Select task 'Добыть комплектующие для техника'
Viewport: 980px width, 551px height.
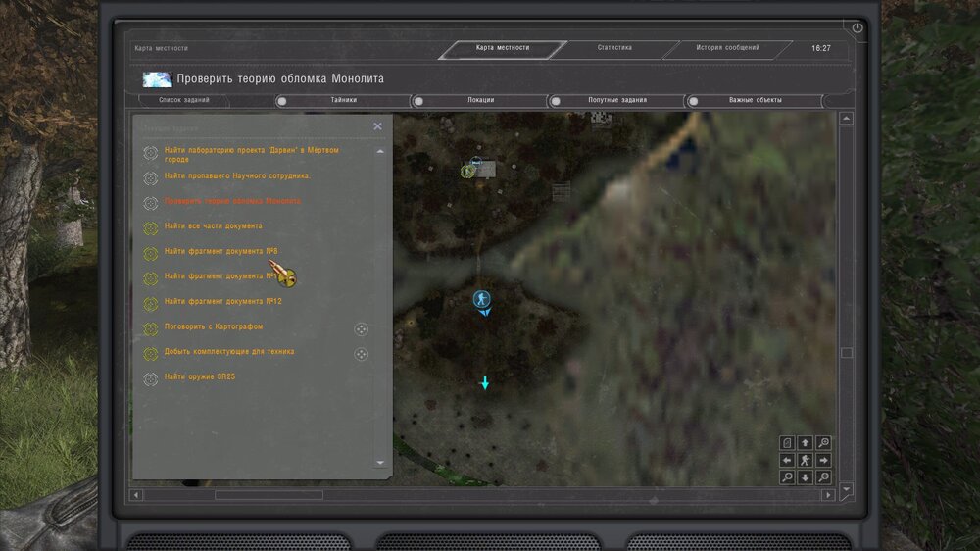point(229,352)
